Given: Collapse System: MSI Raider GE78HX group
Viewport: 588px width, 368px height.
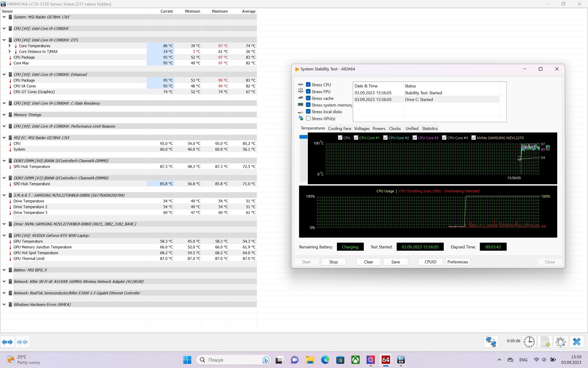Looking at the screenshot, I should point(4,17).
